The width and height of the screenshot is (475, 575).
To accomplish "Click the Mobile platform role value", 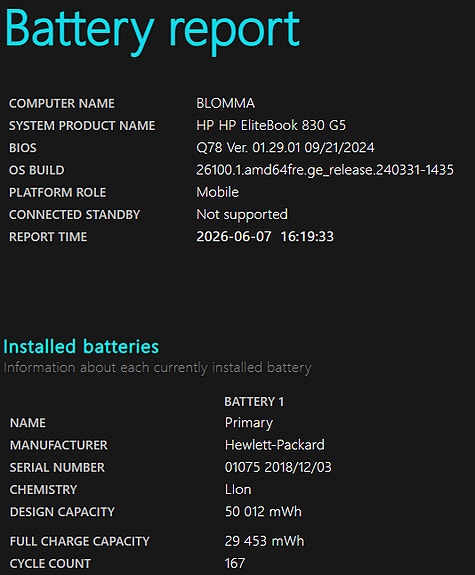I will 218,192.
